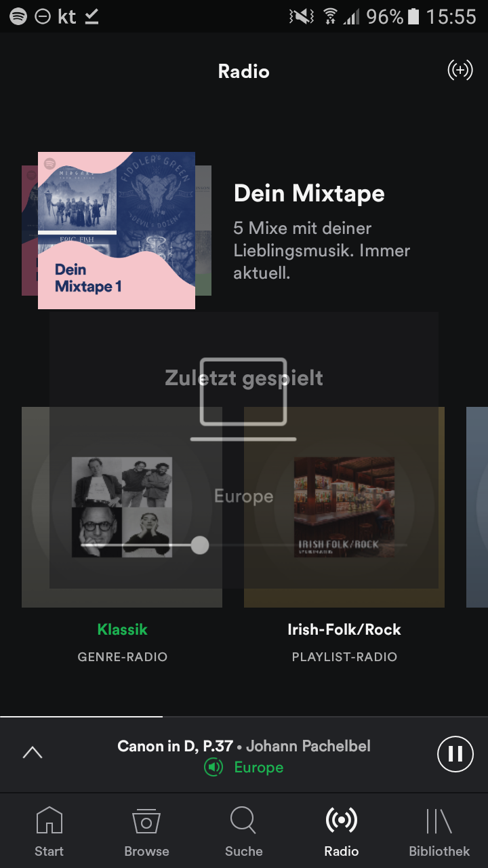
Task: Pause the Canon in D track
Action: [x=455, y=754]
